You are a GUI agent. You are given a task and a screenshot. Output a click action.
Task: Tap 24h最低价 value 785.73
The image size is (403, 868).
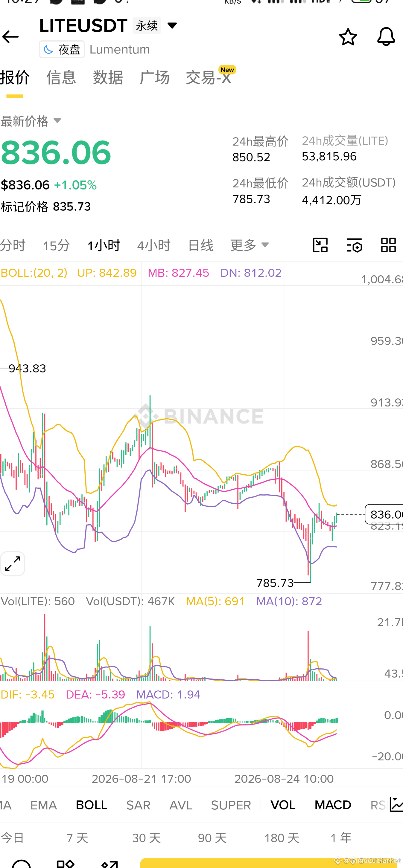point(251,199)
